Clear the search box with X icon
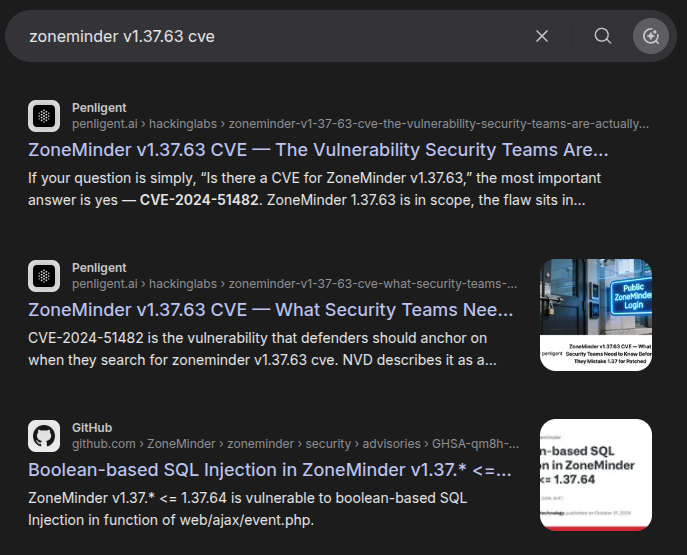This screenshot has height=555, width=687. click(542, 36)
